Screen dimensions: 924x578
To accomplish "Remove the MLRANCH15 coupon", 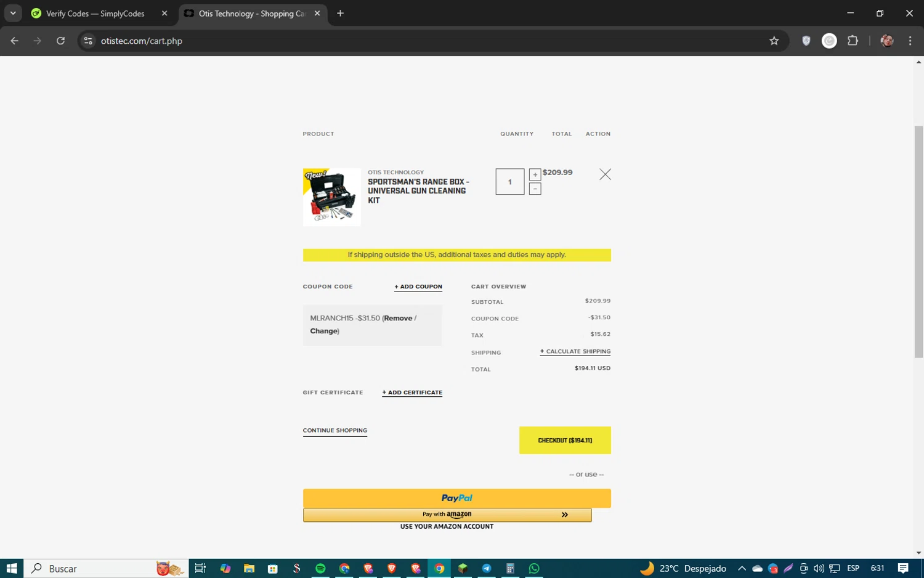I will [x=398, y=318].
